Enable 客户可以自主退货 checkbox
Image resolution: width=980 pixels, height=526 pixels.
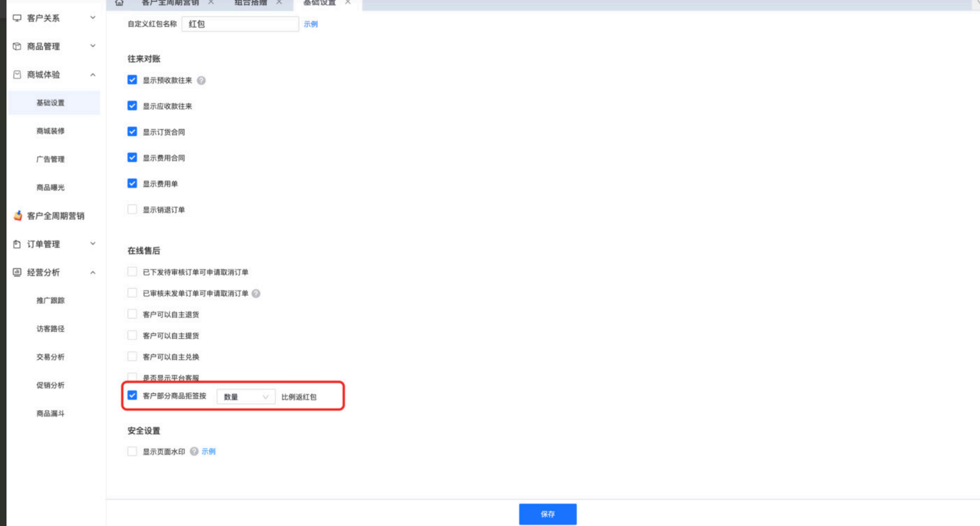132,314
